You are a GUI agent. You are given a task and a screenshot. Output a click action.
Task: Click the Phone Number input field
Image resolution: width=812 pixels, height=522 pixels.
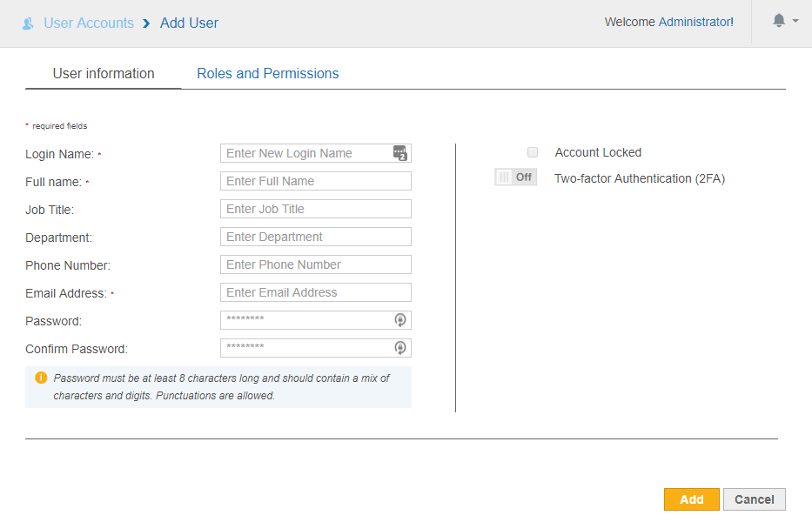315,264
